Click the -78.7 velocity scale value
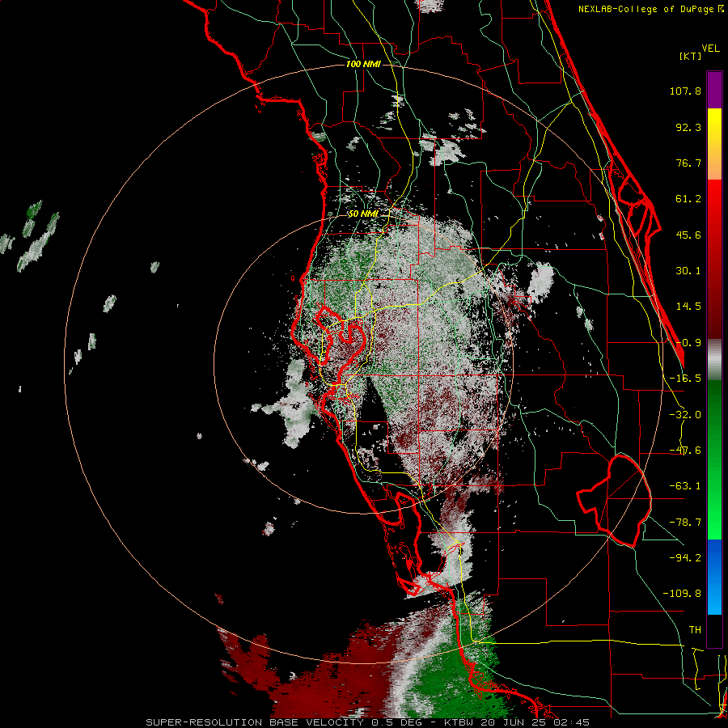Viewport: 728px width, 728px height. [x=685, y=523]
